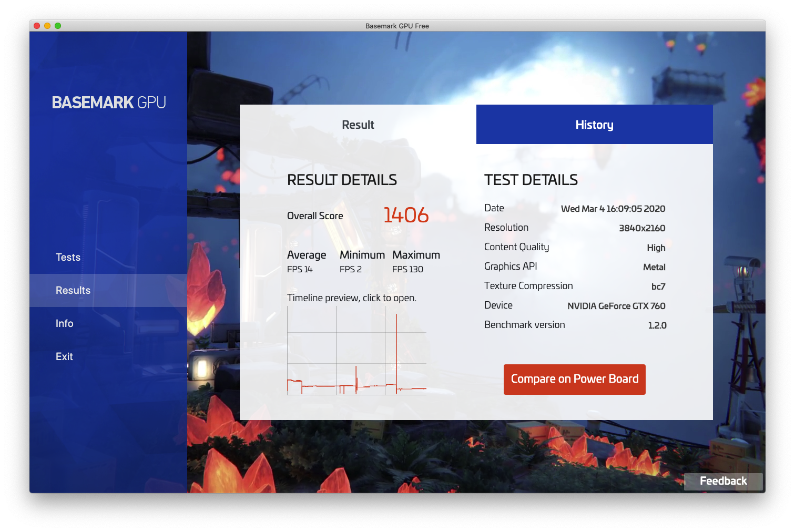Click the overall score 1406
This screenshot has height=532, width=795.
pyautogui.click(x=406, y=215)
